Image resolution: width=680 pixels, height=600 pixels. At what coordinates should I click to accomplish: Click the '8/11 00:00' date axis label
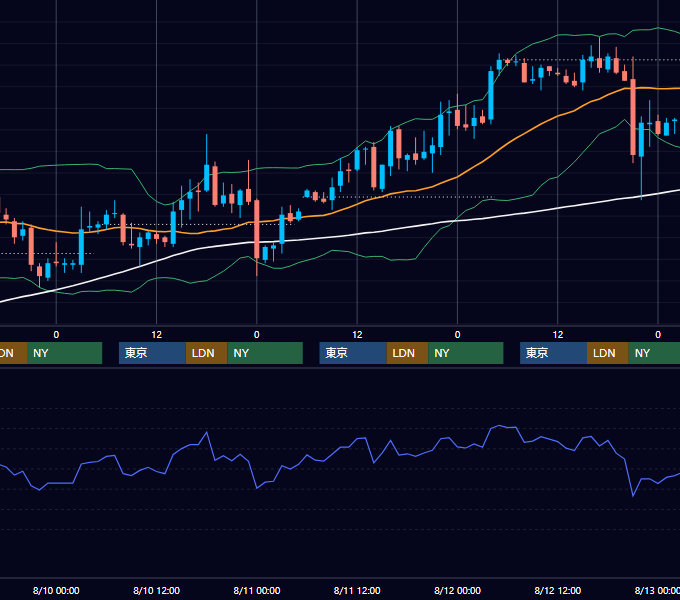257,590
